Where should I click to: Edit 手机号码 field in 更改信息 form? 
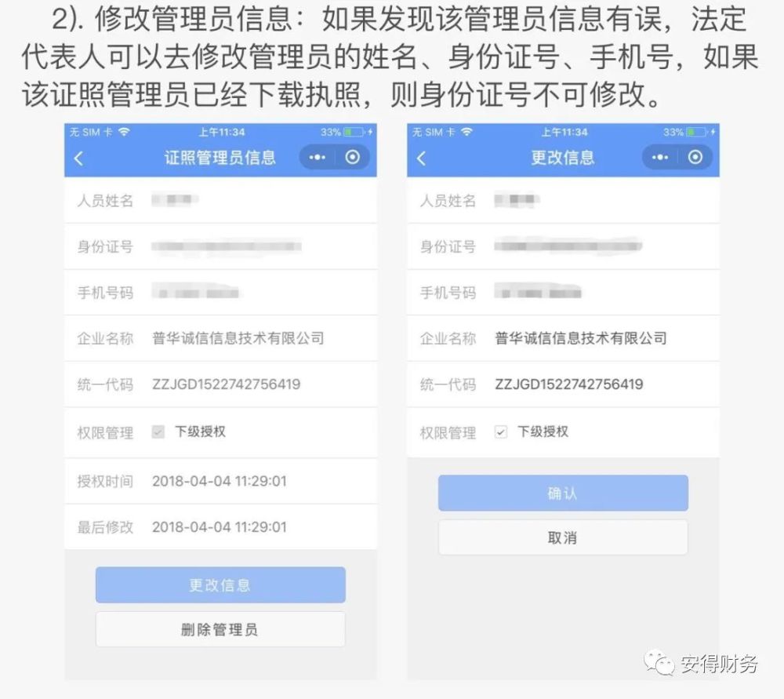pyautogui.click(x=563, y=292)
